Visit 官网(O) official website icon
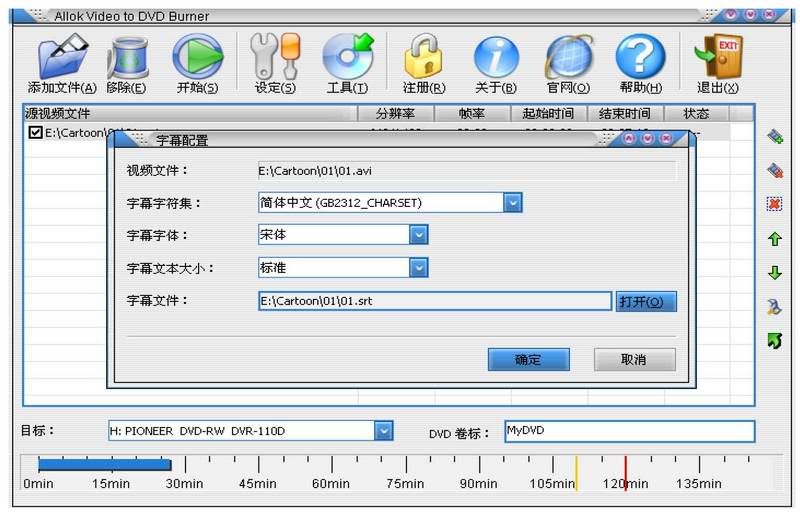The width and height of the screenshot is (800, 513). click(x=568, y=62)
